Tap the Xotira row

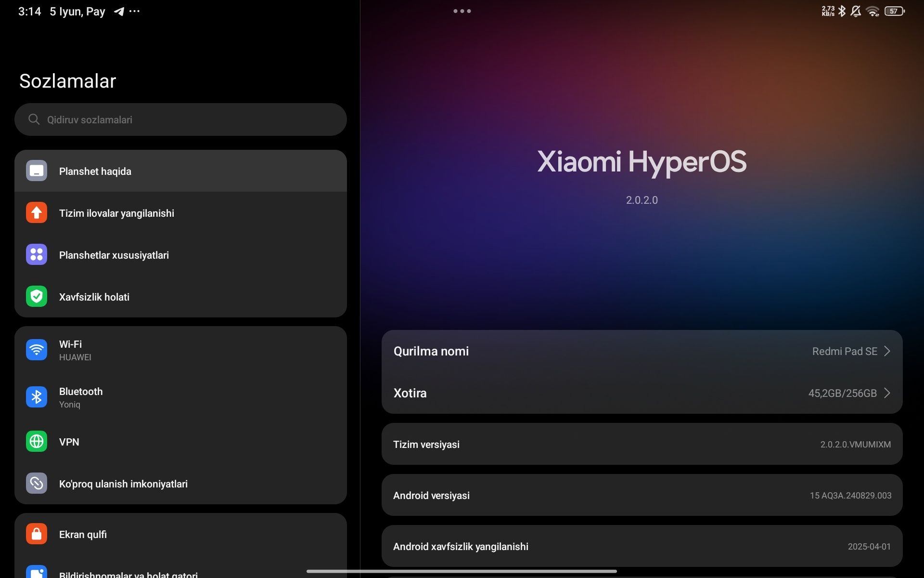tap(642, 393)
